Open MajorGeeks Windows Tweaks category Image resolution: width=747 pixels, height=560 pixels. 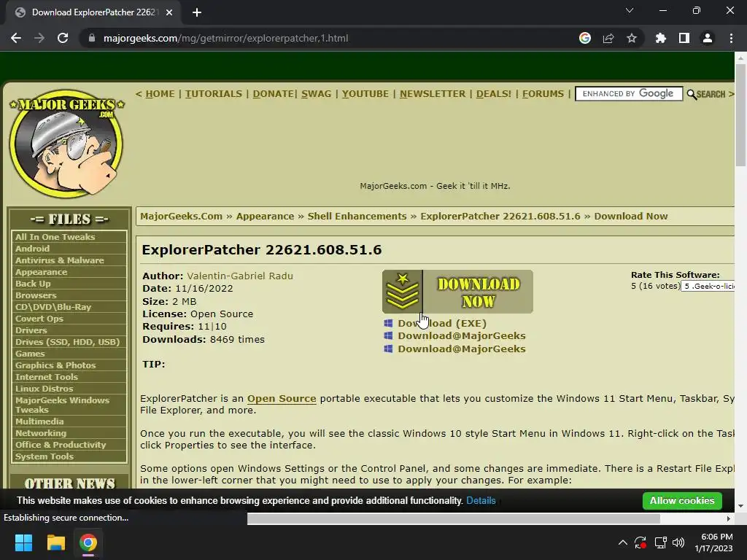click(63, 405)
